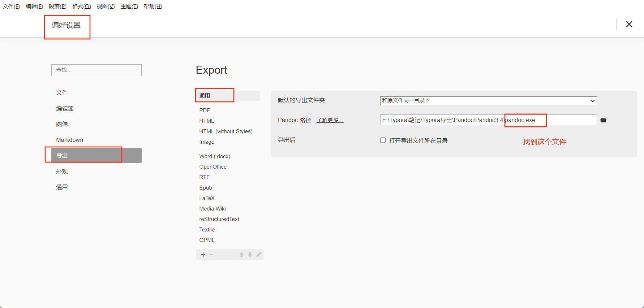This screenshot has height=308, width=644.
Task: Open the 段落(P) menu
Action: click(x=57, y=6)
